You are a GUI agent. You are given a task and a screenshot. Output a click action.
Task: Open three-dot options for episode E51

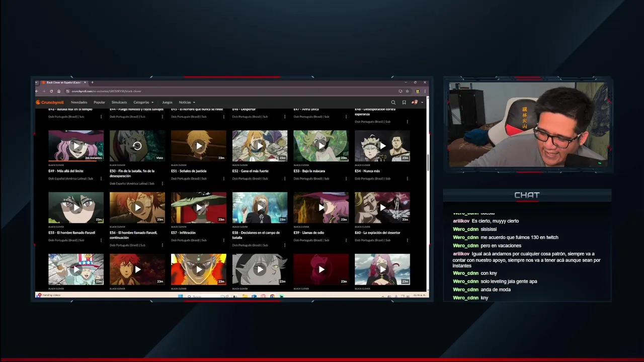(x=223, y=178)
